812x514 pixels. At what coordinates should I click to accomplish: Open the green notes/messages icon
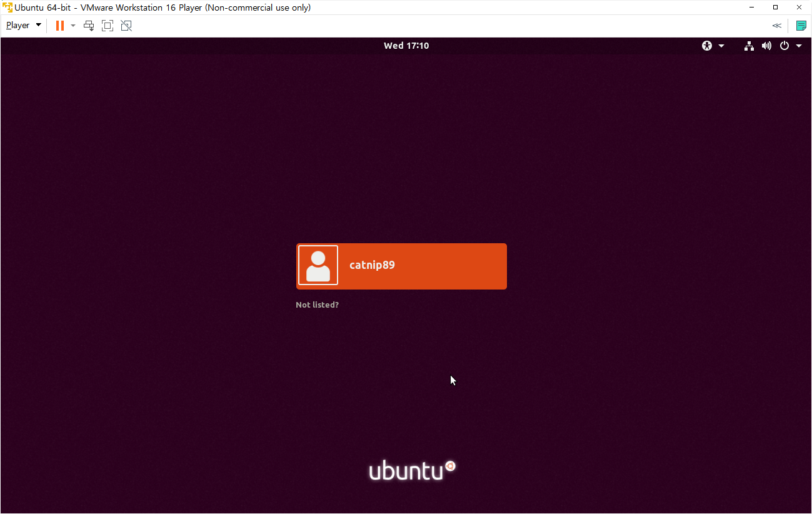point(801,26)
